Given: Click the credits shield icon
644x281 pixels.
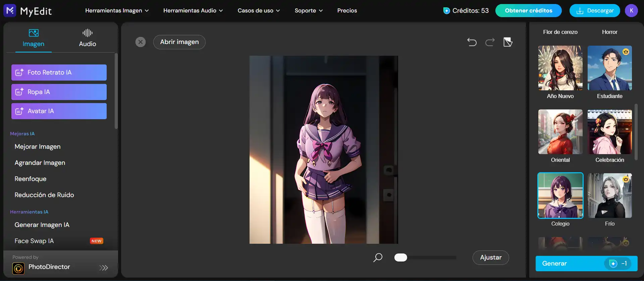Looking at the screenshot, I should point(446,11).
